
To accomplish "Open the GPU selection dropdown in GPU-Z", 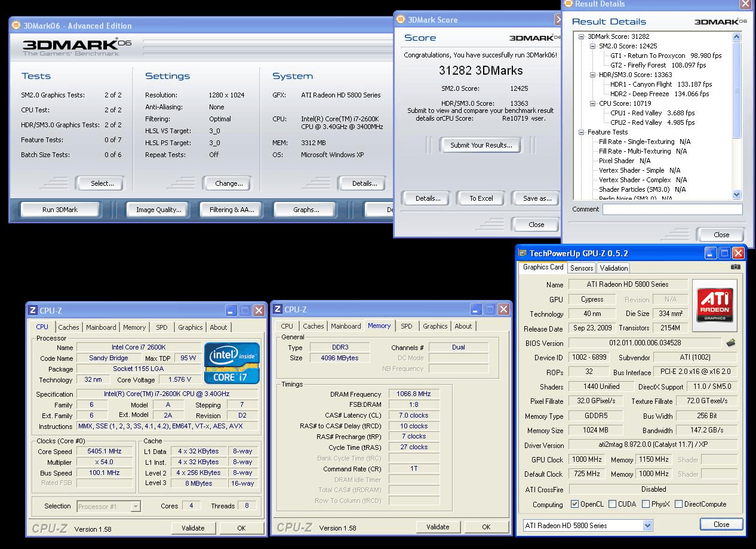I will (647, 526).
